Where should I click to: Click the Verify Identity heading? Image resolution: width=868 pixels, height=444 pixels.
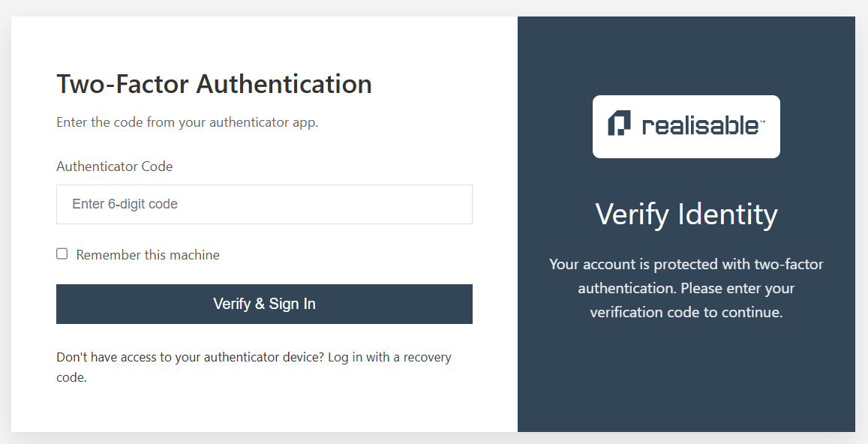coord(686,214)
